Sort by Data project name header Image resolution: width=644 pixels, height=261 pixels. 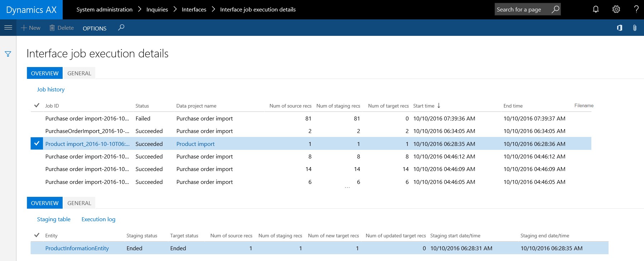click(196, 106)
